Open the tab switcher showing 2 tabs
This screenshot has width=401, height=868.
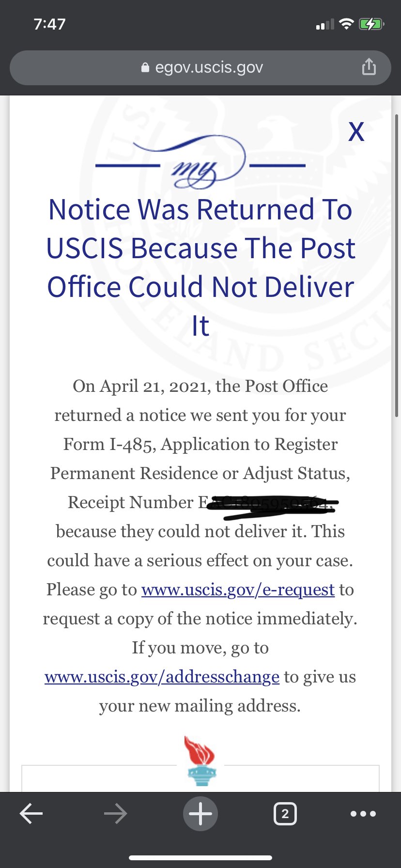click(x=285, y=814)
